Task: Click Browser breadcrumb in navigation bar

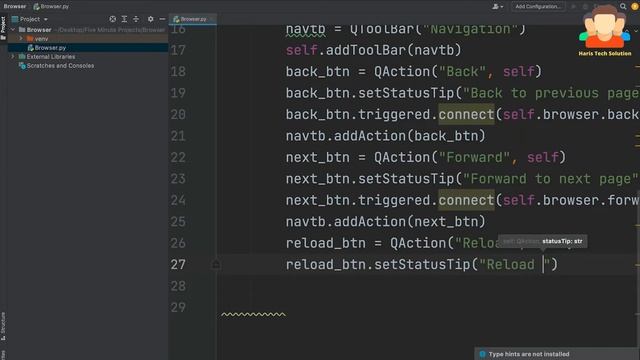Action: point(15,6)
